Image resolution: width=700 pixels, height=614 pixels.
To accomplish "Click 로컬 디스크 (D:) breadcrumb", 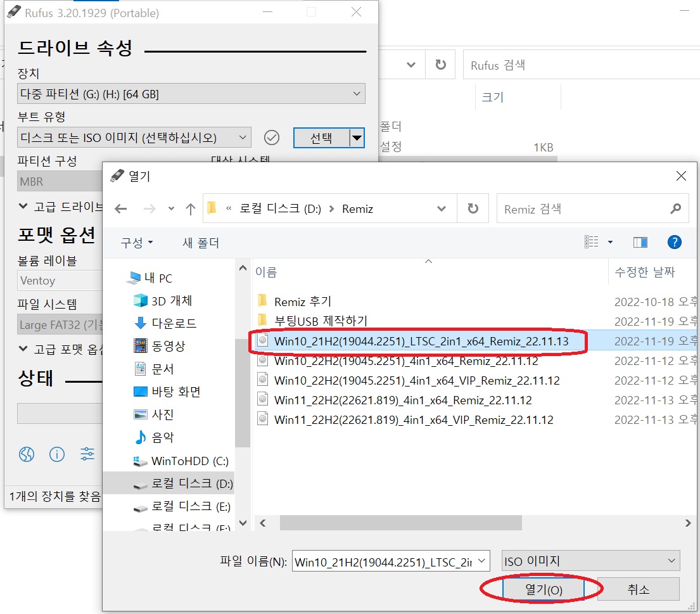I will pyautogui.click(x=280, y=208).
